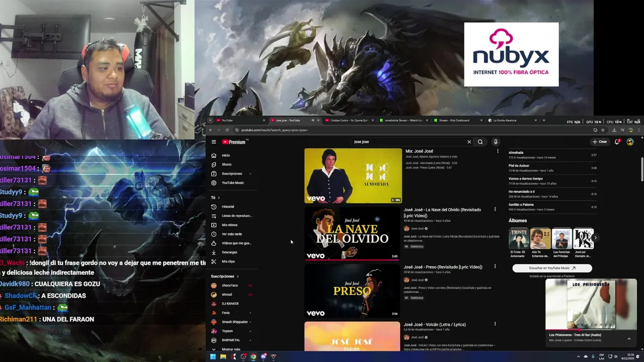
Task: Play Gavilán o Paloma song
Action: click(552, 207)
